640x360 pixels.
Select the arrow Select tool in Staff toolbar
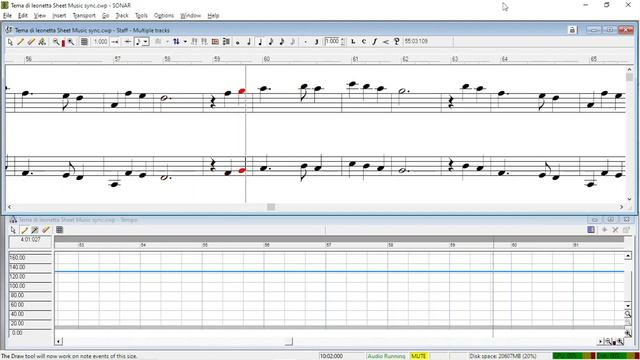[10, 42]
